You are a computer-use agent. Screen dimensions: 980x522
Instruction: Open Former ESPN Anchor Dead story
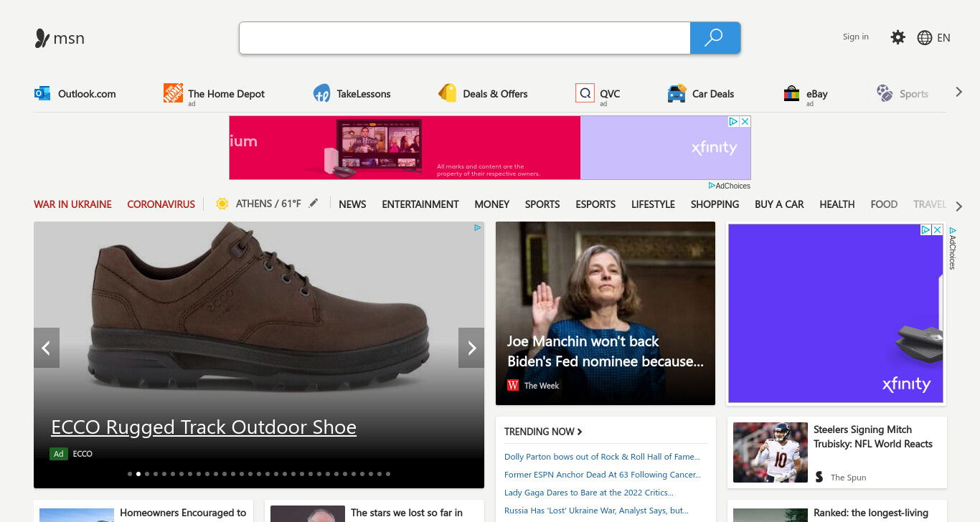coord(603,475)
